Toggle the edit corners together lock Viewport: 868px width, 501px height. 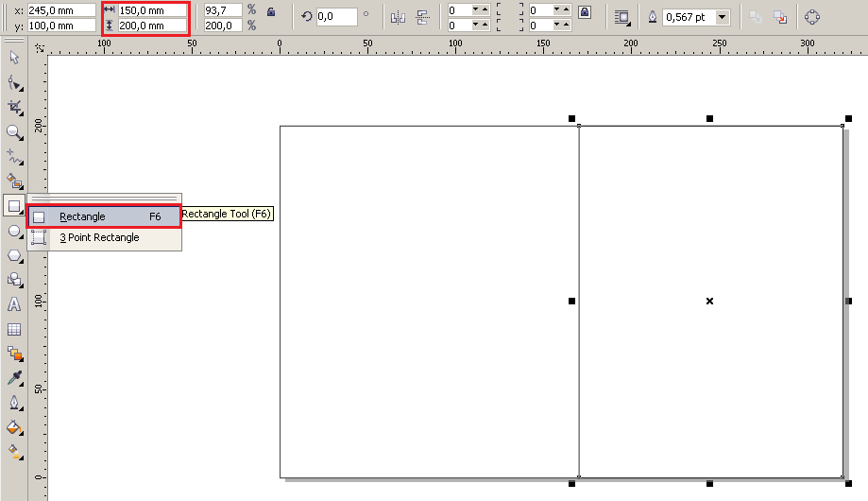[x=585, y=11]
